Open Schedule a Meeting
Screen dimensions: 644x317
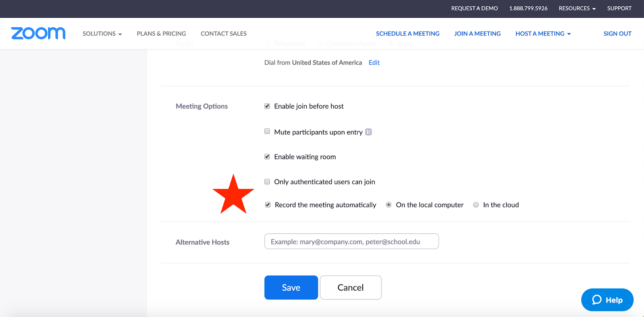(x=408, y=34)
